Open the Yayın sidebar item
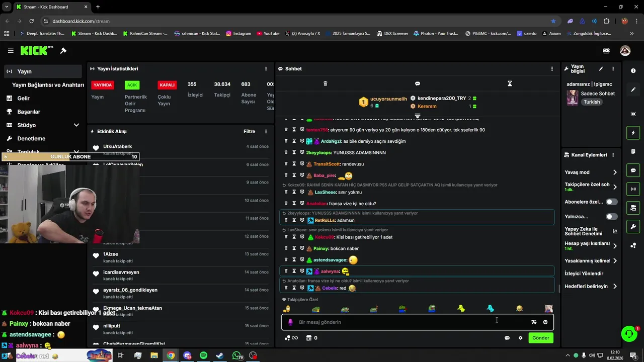 [x=43, y=71]
